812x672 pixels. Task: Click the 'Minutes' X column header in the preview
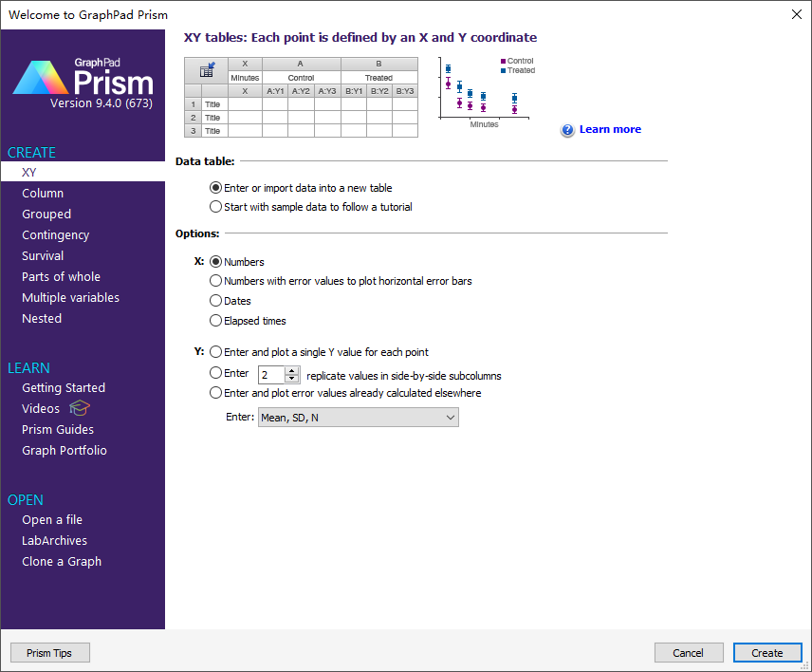point(245,78)
